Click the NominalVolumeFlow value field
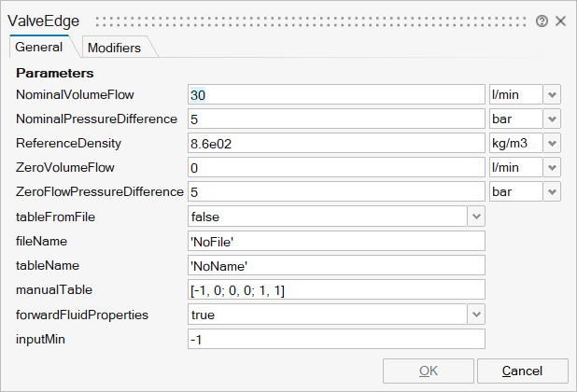 (336, 95)
